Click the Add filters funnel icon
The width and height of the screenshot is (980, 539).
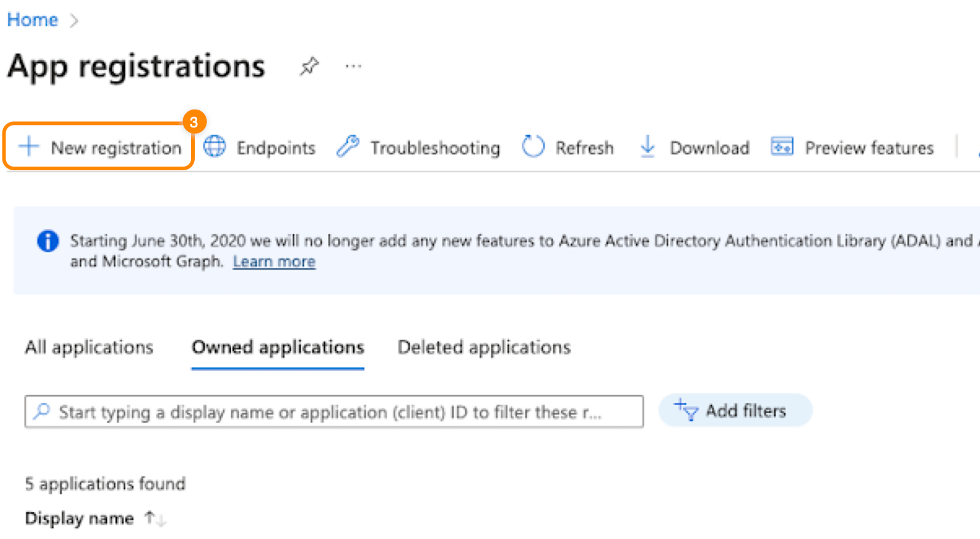686,410
